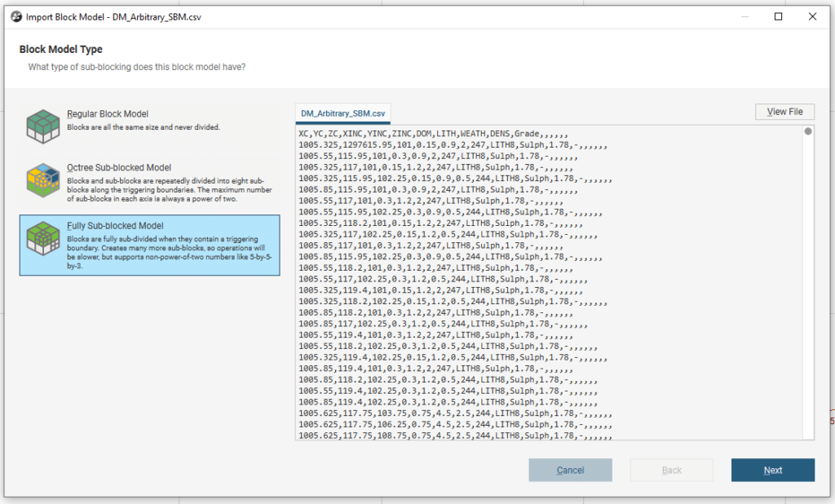Click the XC,YC,ZC header row in preview
The image size is (835, 504).
432,133
